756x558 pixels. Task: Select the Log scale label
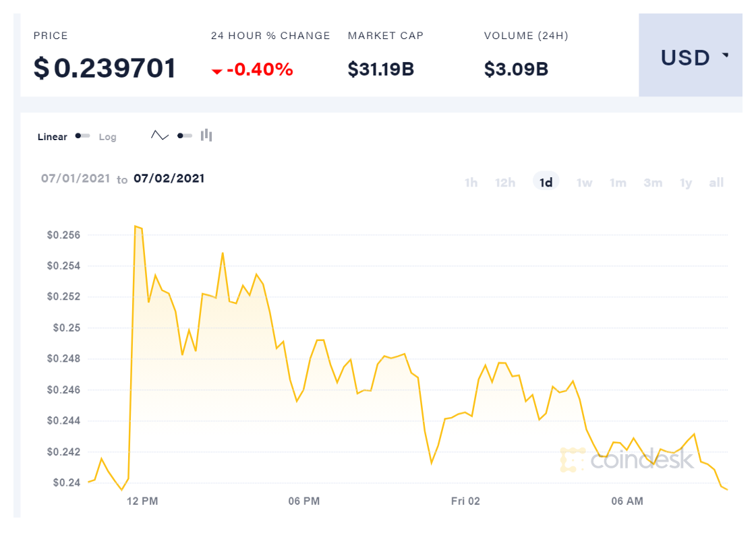tap(107, 137)
